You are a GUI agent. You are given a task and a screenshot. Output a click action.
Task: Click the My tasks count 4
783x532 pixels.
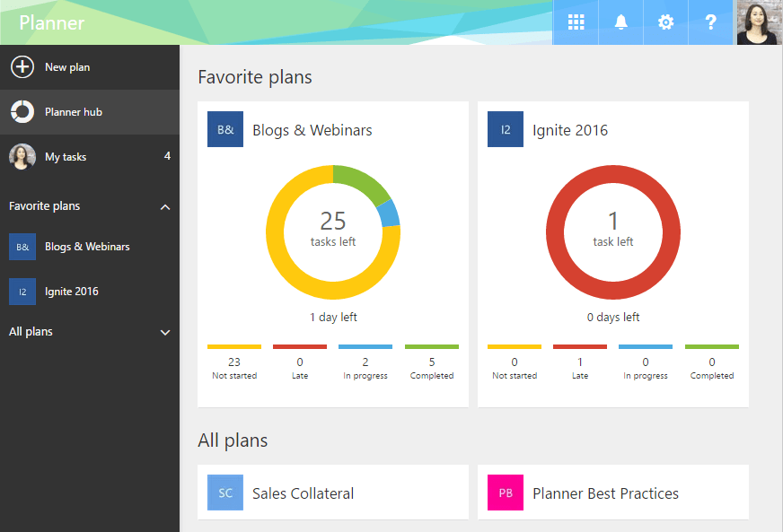click(167, 156)
